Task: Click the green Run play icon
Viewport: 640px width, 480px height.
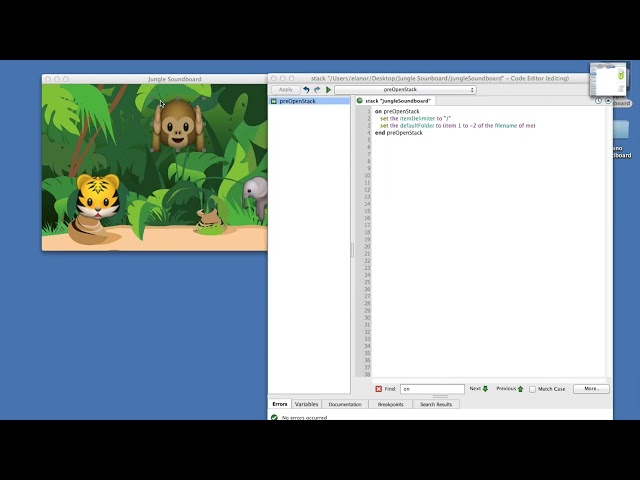Action: [x=328, y=90]
